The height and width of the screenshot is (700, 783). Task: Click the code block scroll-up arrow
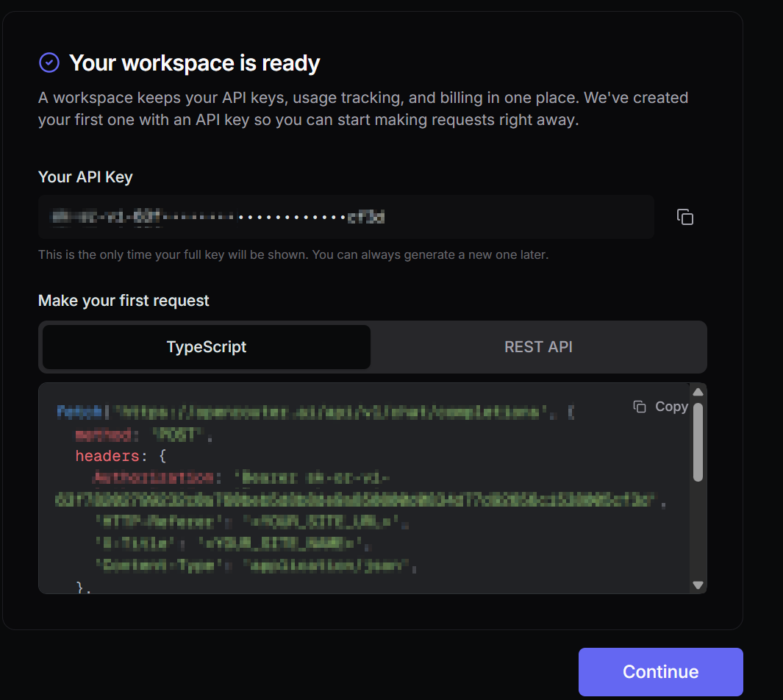pos(698,392)
